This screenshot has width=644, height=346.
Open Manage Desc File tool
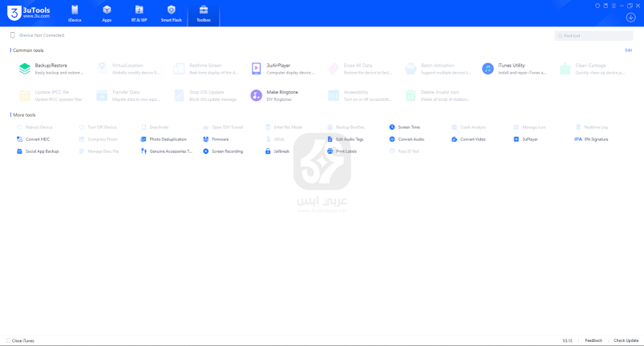99,151
